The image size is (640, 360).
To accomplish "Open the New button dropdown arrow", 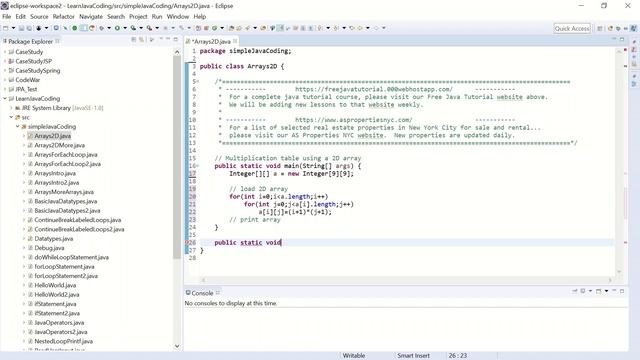I will point(13,28).
